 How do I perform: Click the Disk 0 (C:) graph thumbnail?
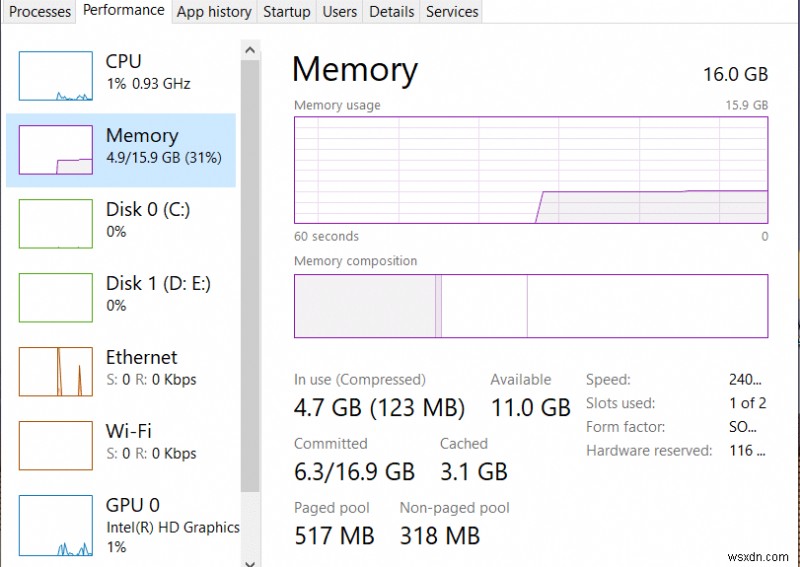point(56,225)
